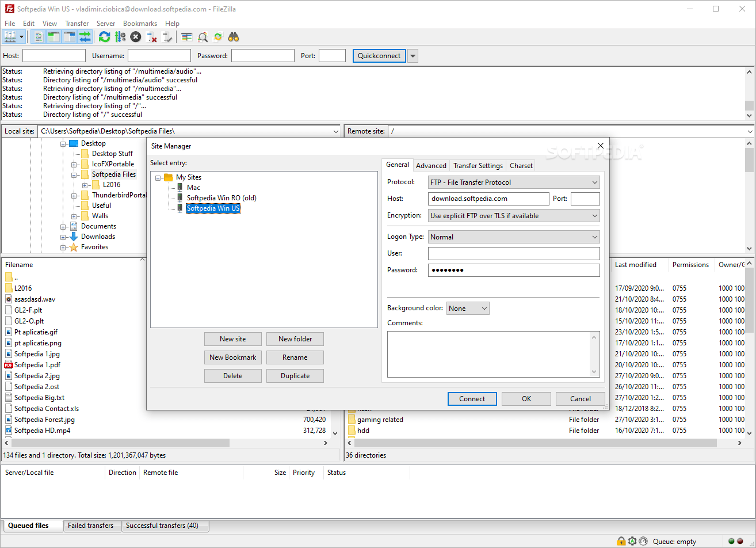Click the Rename button
Viewport: 756px width, 548px height.
tap(295, 357)
